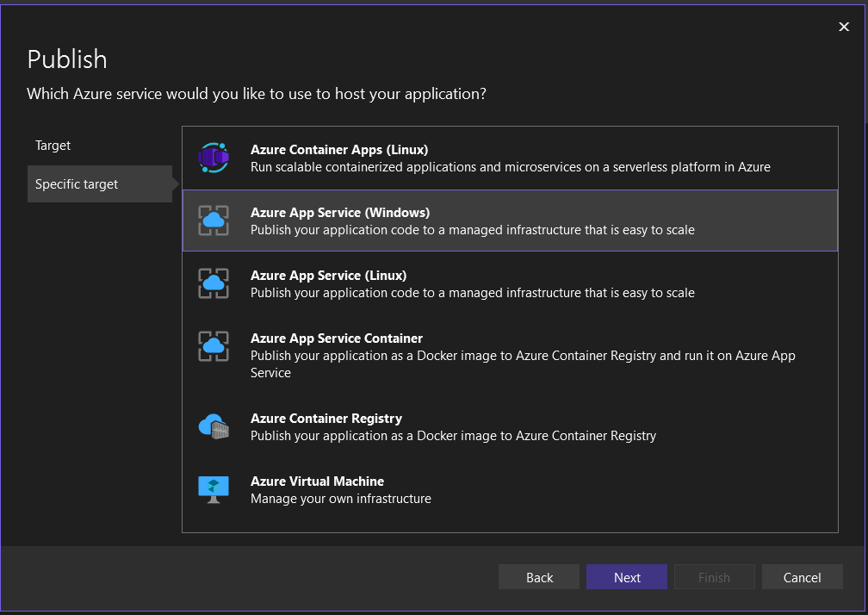Select the Azure Container Apps (Linux) title
868x615 pixels.
pos(338,149)
